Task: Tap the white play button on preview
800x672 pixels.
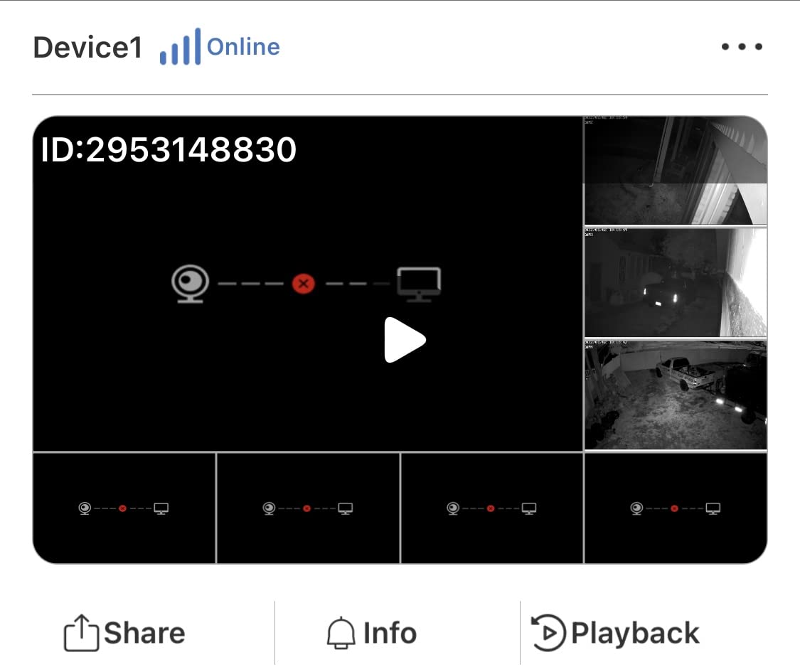Action: click(405, 340)
